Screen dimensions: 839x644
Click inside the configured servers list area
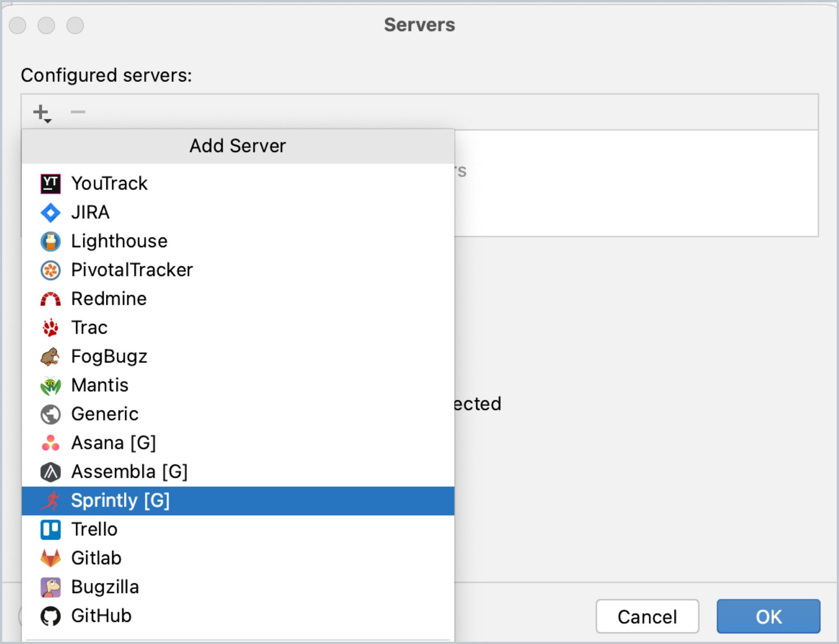click(636, 183)
